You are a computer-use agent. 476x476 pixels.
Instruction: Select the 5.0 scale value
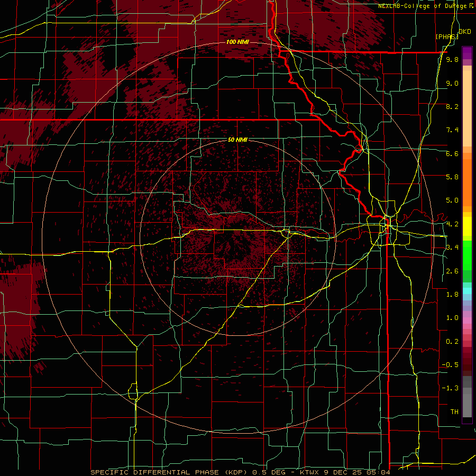[x=452, y=200]
